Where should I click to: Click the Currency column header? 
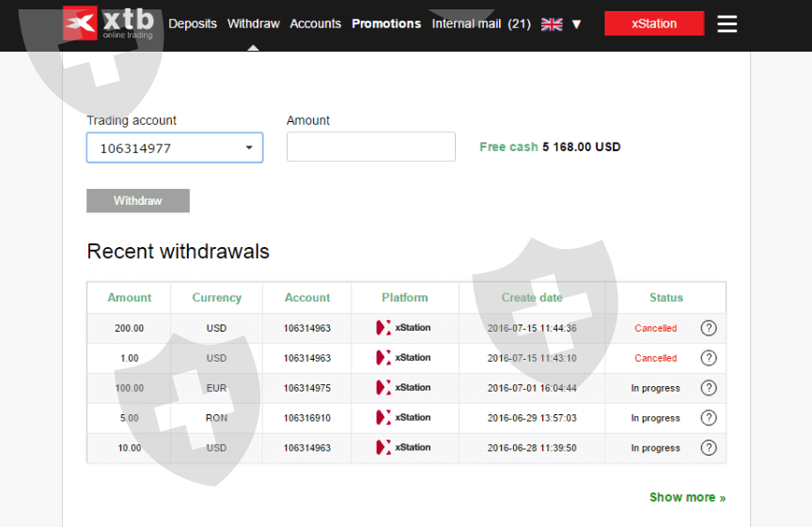(216, 298)
